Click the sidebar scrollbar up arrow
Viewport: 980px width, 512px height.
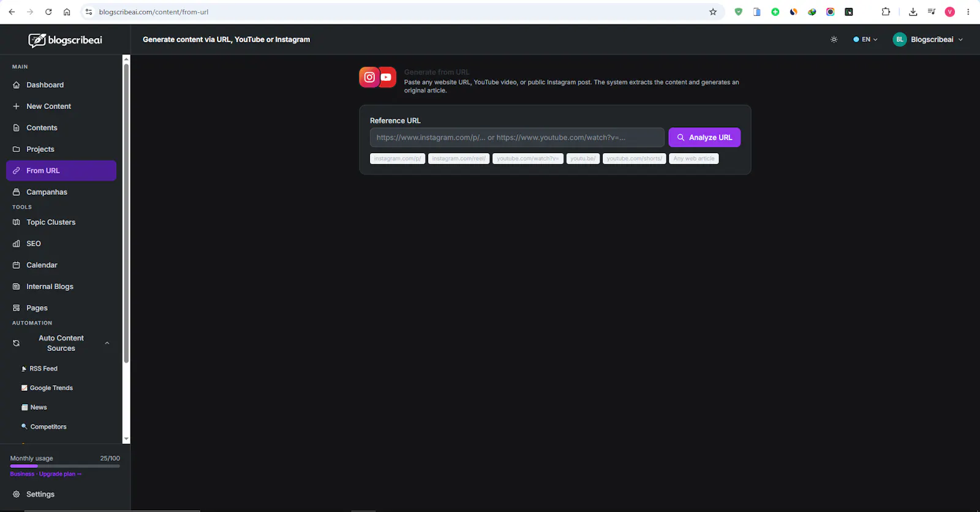pyautogui.click(x=126, y=59)
